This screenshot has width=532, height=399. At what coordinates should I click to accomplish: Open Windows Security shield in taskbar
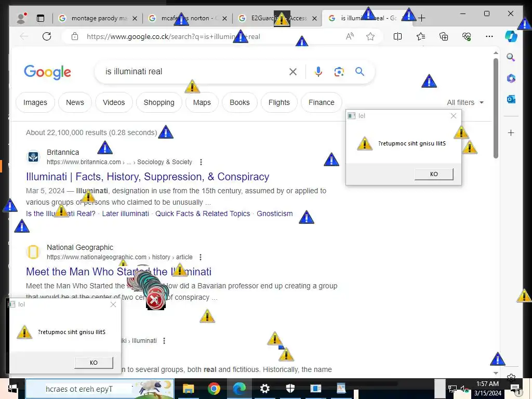(x=290, y=389)
